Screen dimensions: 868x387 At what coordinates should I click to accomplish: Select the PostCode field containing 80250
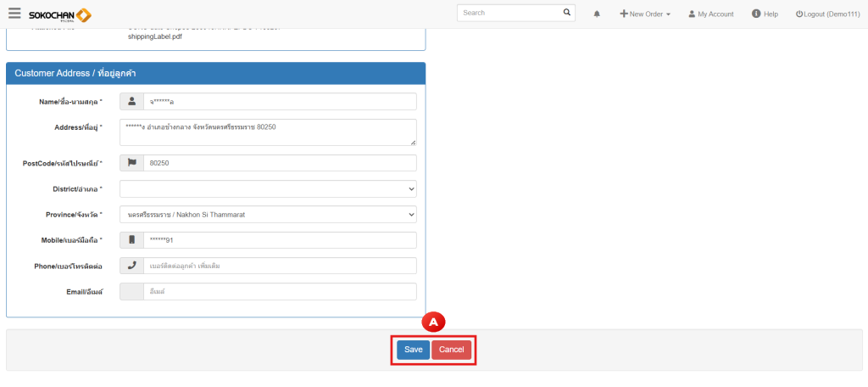[280, 163]
